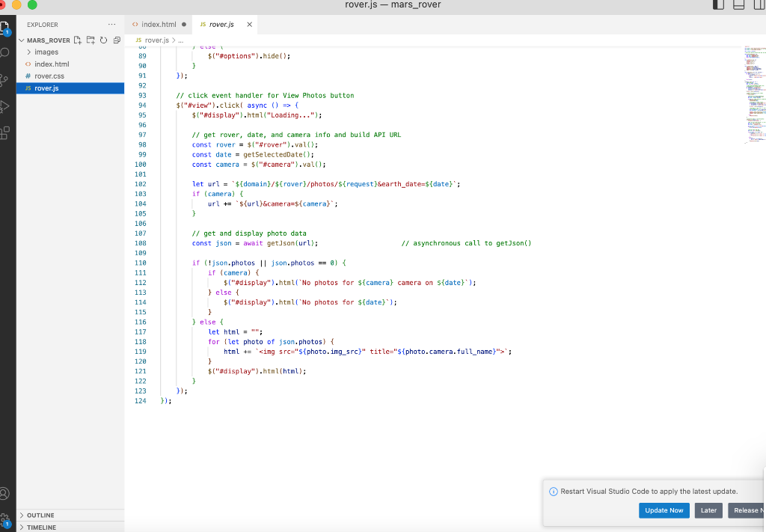Image resolution: width=766 pixels, height=532 pixels.
Task: Collapse all folders in Explorer
Action: point(116,40)
